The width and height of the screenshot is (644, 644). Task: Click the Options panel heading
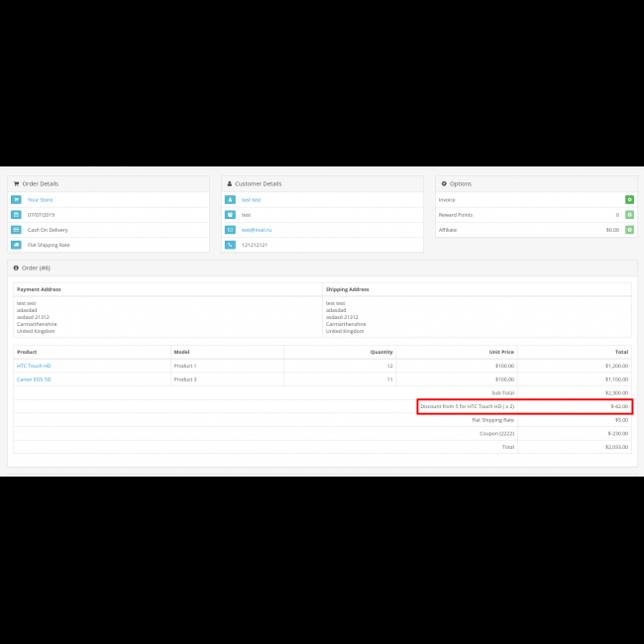tap(460, 183)
